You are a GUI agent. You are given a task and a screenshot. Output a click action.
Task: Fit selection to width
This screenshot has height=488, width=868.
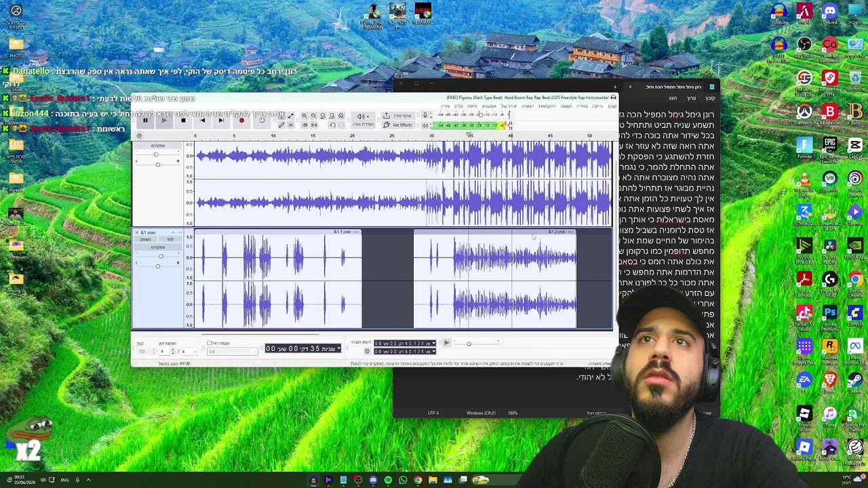(323, 116)
